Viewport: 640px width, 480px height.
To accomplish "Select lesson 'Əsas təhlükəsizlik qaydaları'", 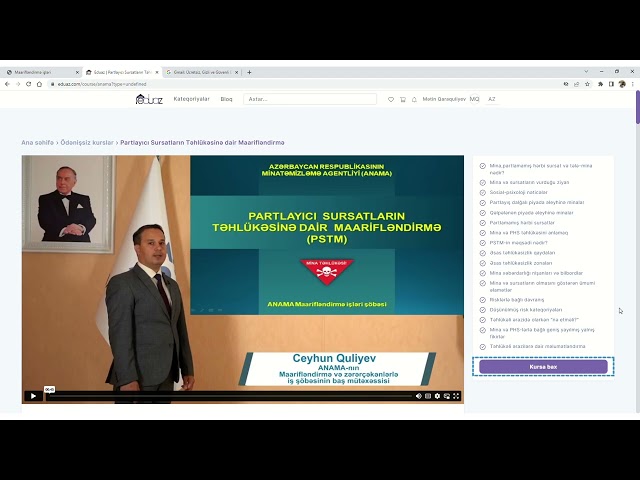I will [x=522, y=253].
